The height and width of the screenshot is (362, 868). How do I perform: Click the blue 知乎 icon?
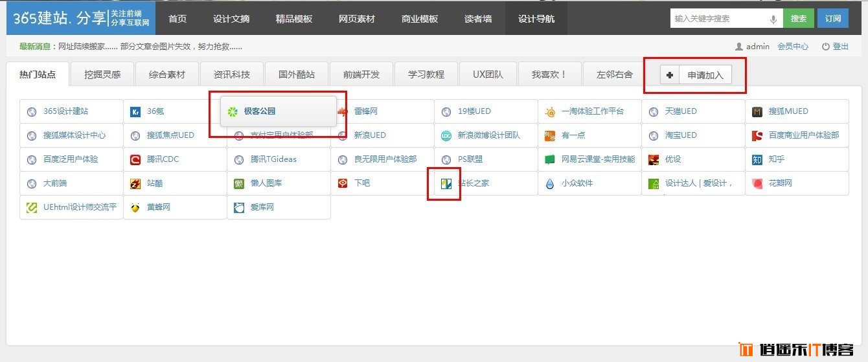click(x=757, y=159)
